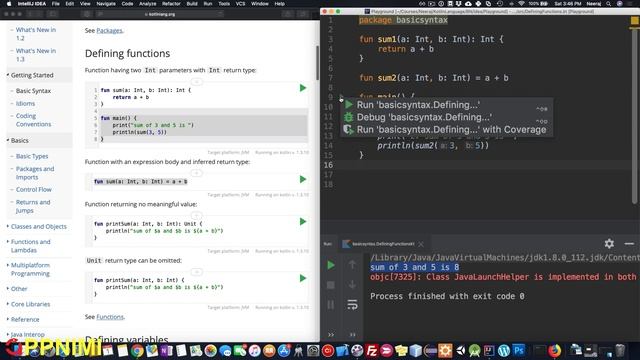Expand the Reference section
640x360 pixels.
(8, 319)
